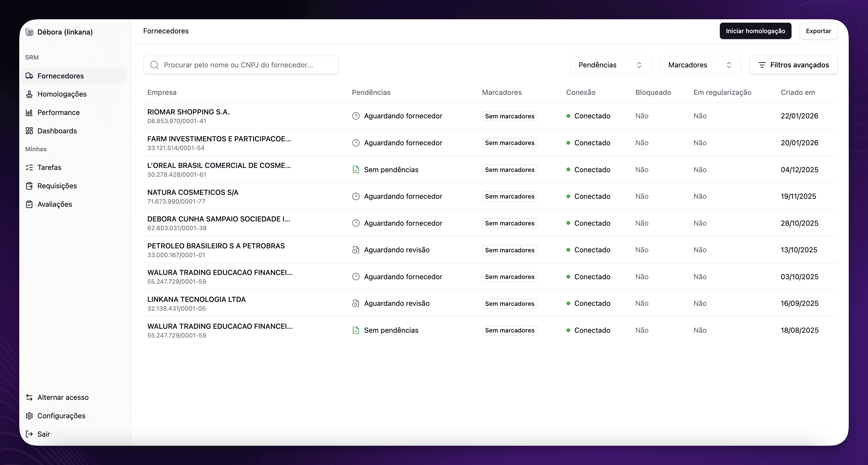Image resolution: width=868 pixels, height=465 pixels.
Task: Click the bar chart Performance icon
Action: pos(29,112)
